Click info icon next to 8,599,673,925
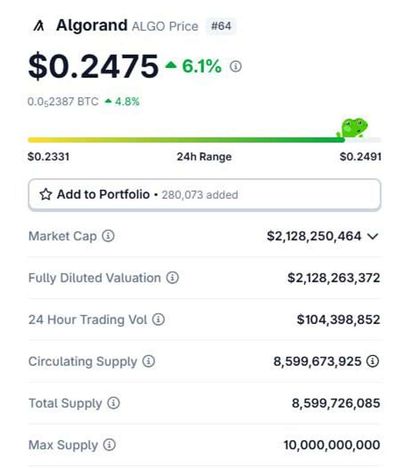400x468 pixels. click(373, 361)
